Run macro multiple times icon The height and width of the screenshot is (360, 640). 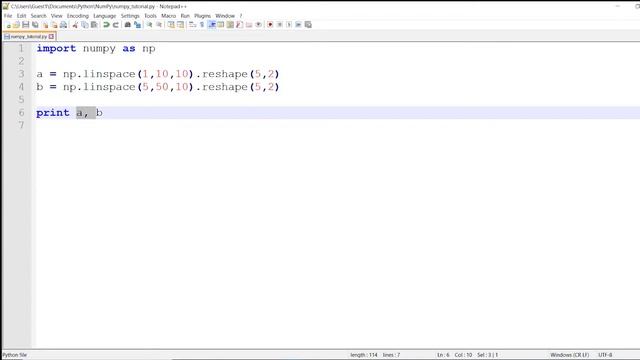298,25
